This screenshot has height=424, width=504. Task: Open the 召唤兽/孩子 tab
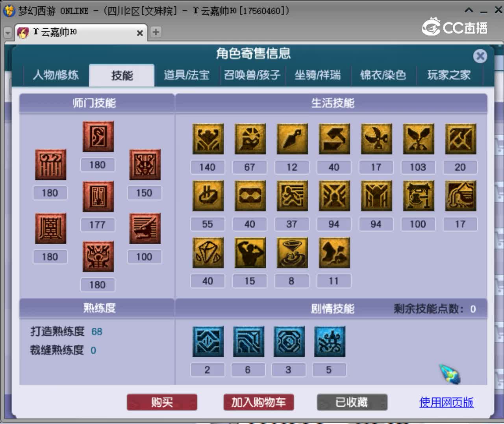tap(252, 75)
